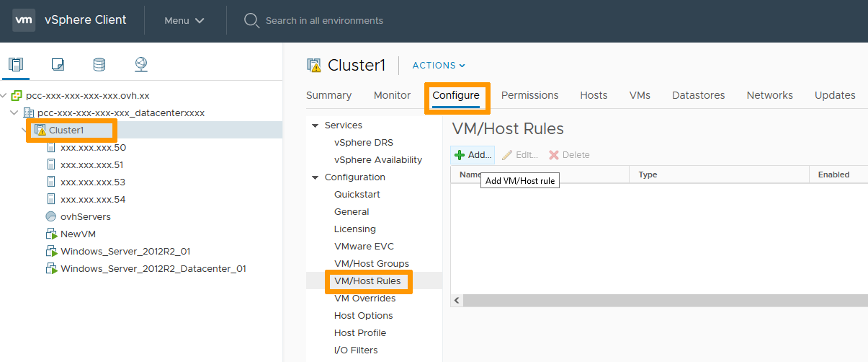The width and height of the screenshot is (868, 362).
Task: Select ovhServers in tree
Action: coord(86,216)
